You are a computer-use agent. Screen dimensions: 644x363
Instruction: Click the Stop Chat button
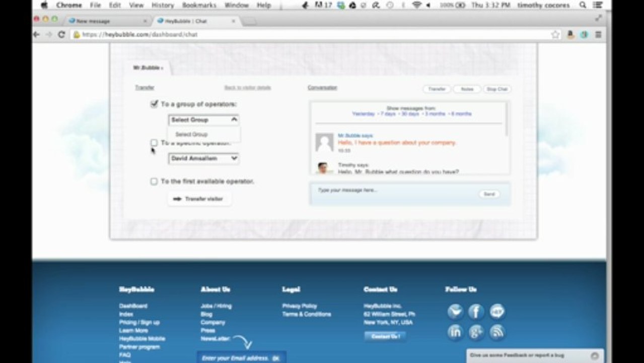(x=496, y=89)
